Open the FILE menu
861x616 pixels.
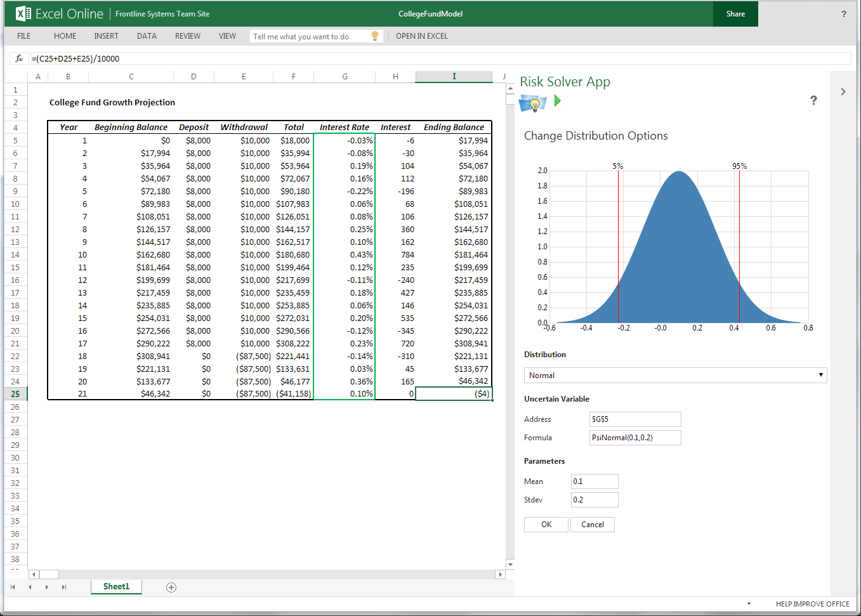click(x=24, y=36)
